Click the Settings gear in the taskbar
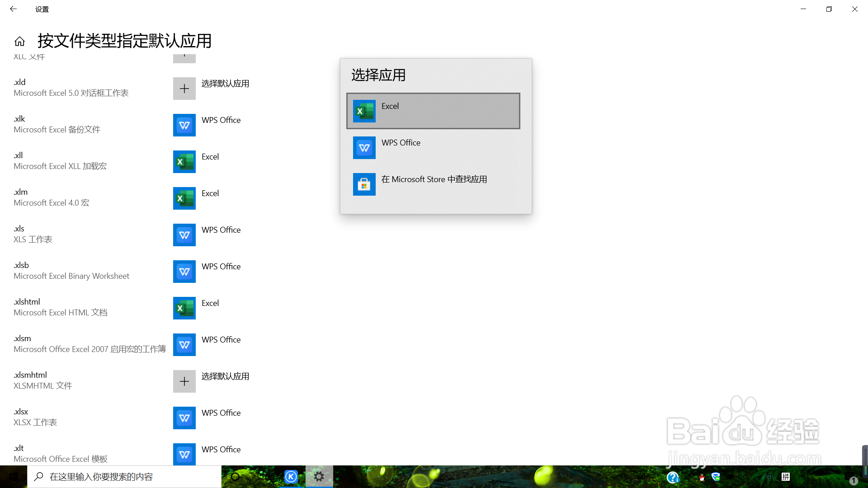The width and height of the screenshot is (868, 488). pyautogui.click(x=319, y=477)
